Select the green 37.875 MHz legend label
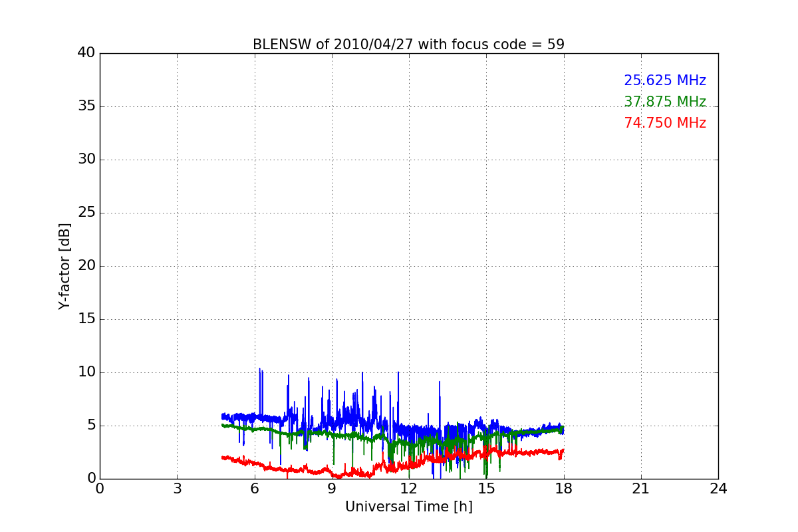 pos(665,102)
